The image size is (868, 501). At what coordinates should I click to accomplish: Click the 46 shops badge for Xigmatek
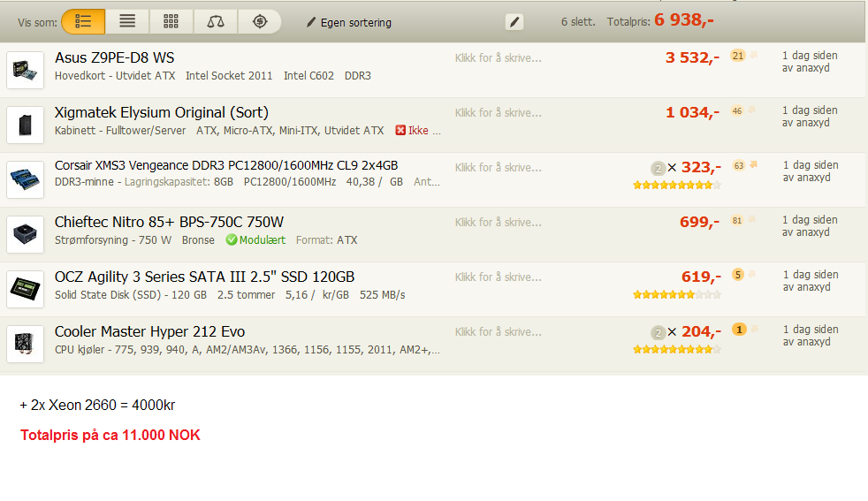737,110
